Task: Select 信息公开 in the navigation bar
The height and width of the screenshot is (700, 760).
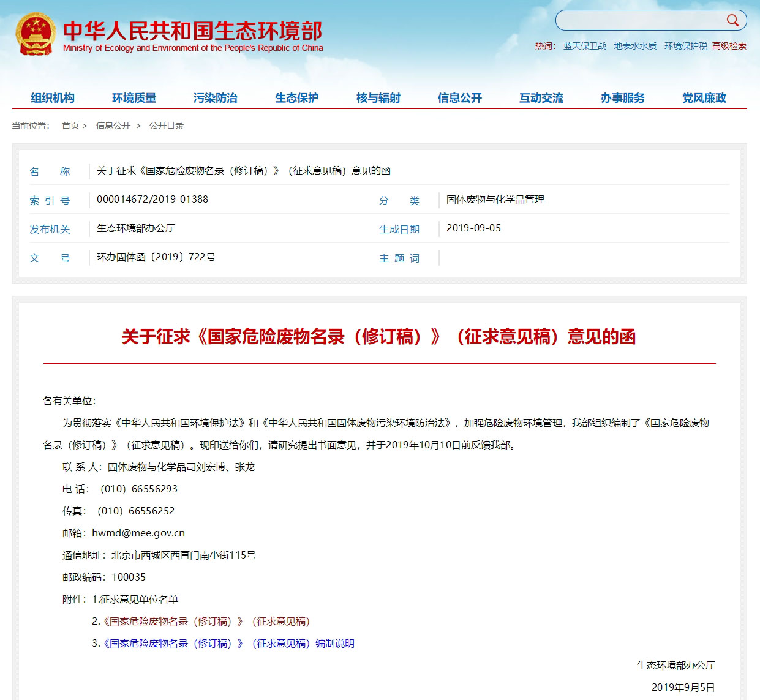Action: coord(460,98)
